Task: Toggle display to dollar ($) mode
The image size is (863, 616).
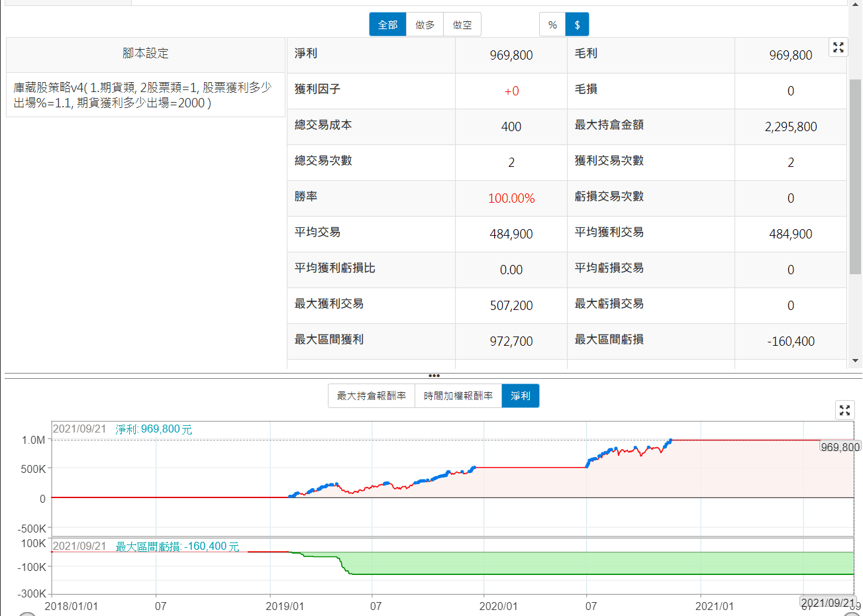Action: (x=577, y=25)
